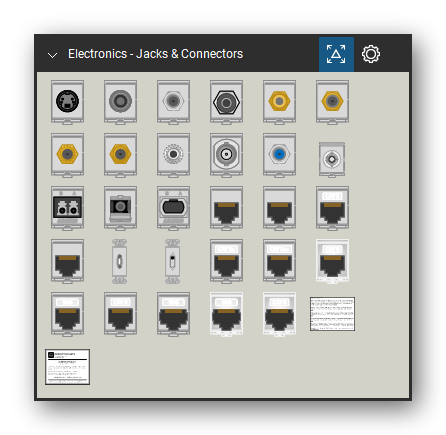The height and width of the screenshot is (435, 446).
Task: Select the large round gray jack
Action: coord(120,102)
